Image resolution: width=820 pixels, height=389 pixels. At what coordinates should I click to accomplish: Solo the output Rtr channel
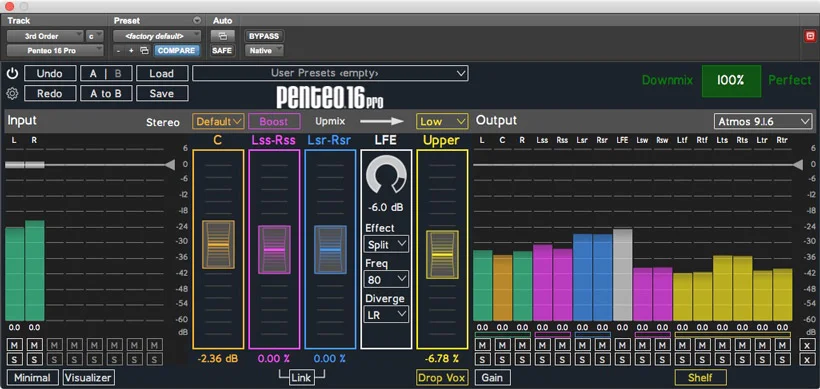click(782, 359)
